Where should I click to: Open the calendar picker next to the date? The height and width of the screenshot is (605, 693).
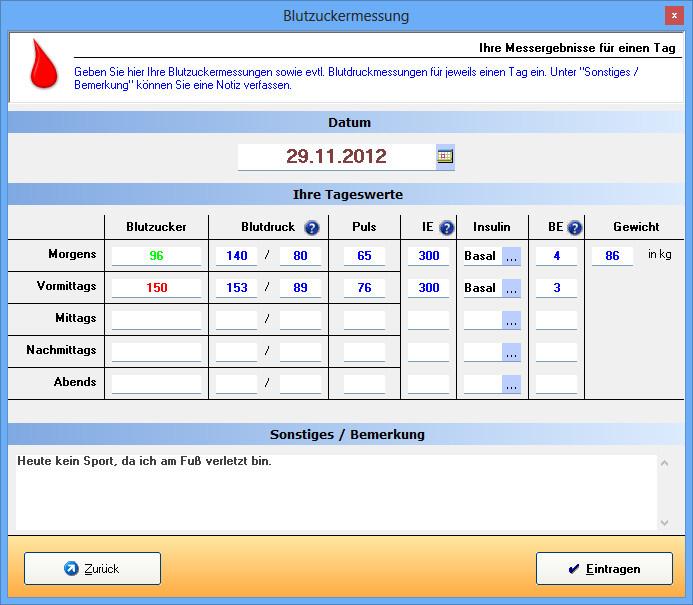[x=445, y=156]
